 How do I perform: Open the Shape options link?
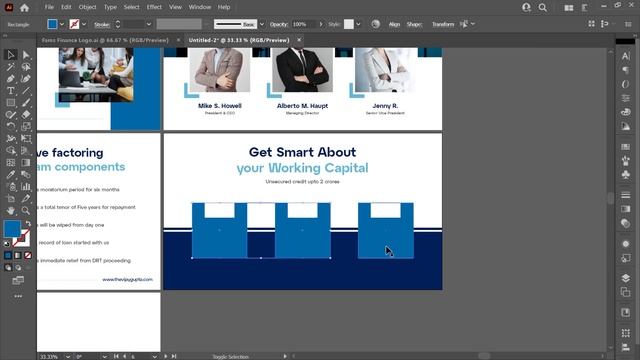pyautogui.click(x=414, y=24)
